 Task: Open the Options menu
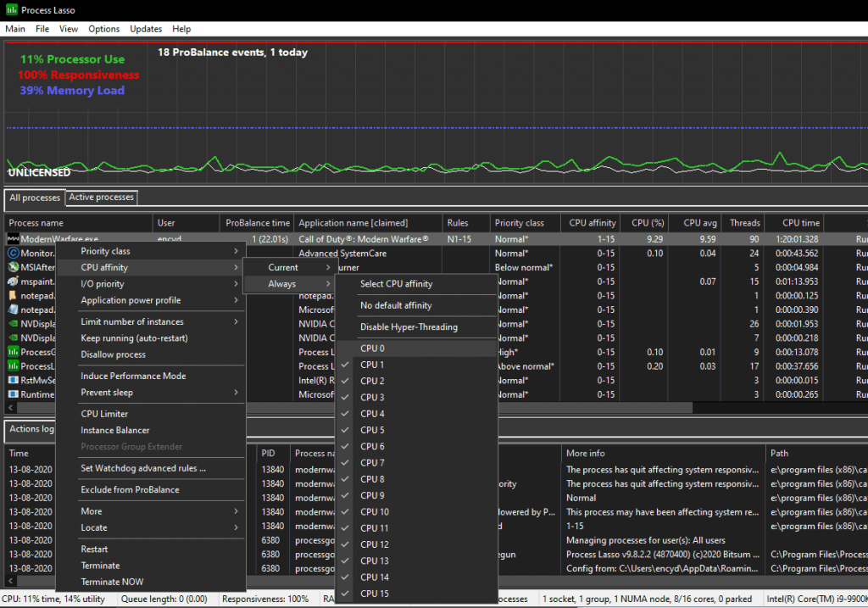tap(103, 29)
